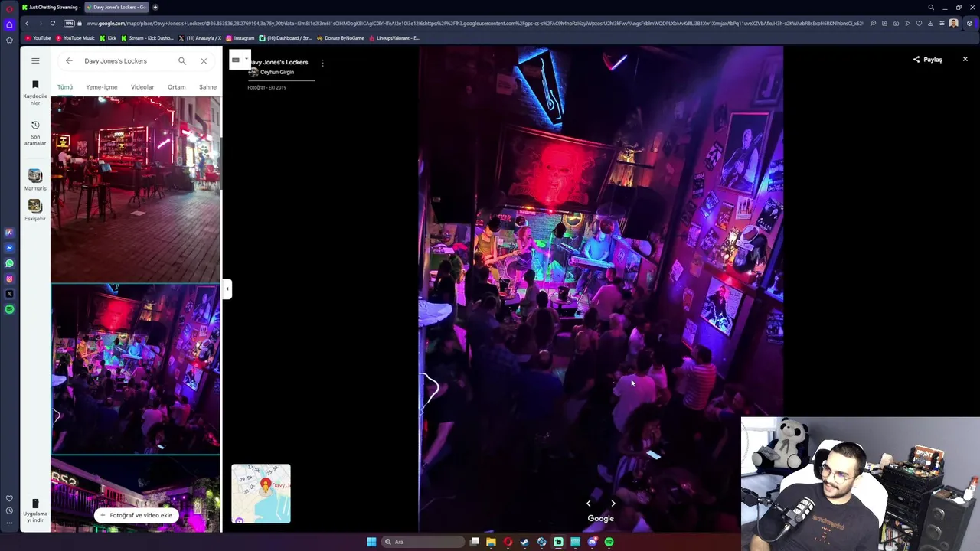Select the Ortam photo tab
980x551 pixels.
[x=176, y=87]
